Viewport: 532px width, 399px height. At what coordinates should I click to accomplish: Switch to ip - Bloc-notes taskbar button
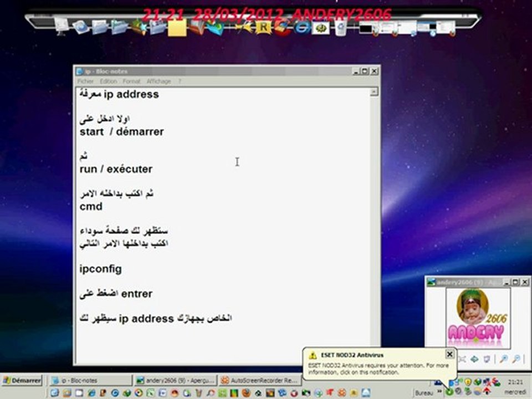pyautogui.click(x=90, y=381)
